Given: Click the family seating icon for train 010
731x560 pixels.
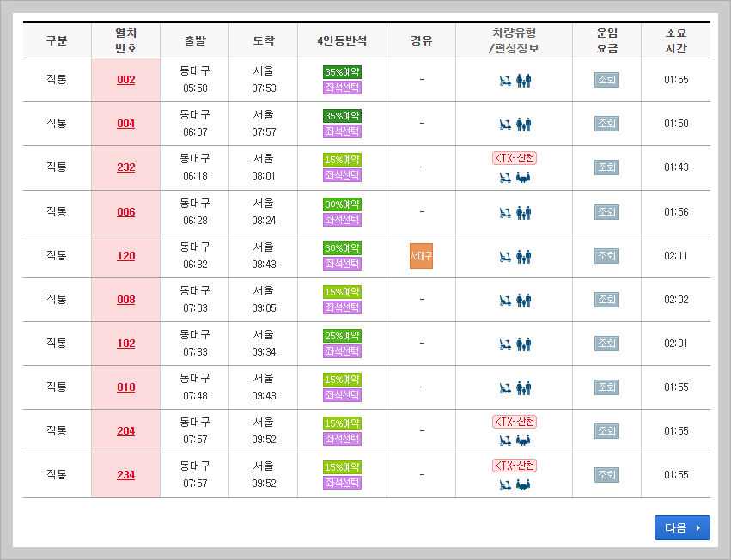Looking at the screenshot, I should [526, 387].
